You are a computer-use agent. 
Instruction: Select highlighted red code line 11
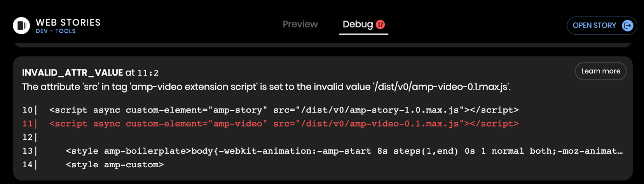(x=284, y=124)
